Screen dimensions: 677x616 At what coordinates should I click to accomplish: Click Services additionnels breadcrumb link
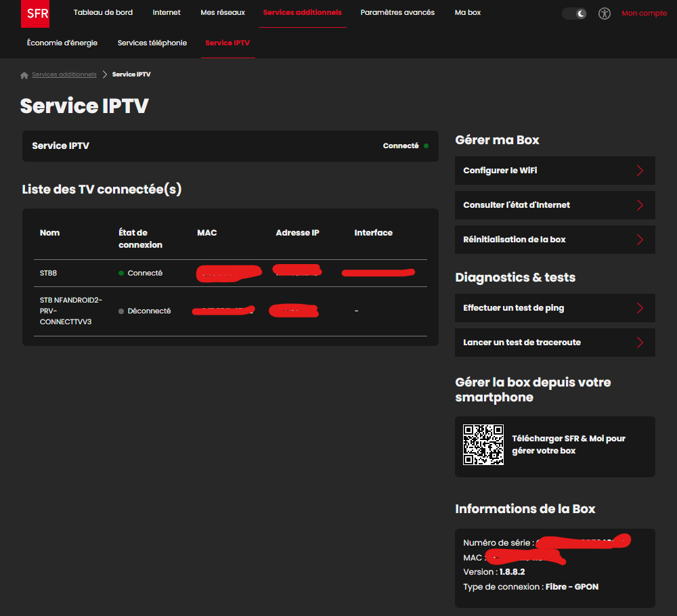[x=64, y=74]
